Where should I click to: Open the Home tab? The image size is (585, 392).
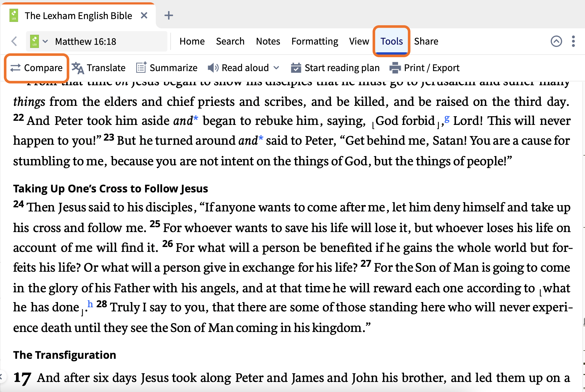(192, 41)
